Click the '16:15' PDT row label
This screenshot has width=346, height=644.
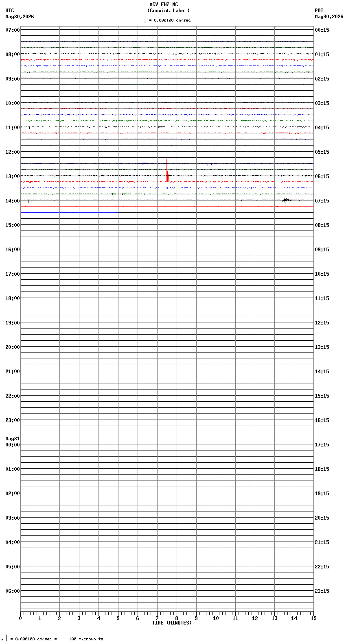pyautogui.click(x=322, y=420)
